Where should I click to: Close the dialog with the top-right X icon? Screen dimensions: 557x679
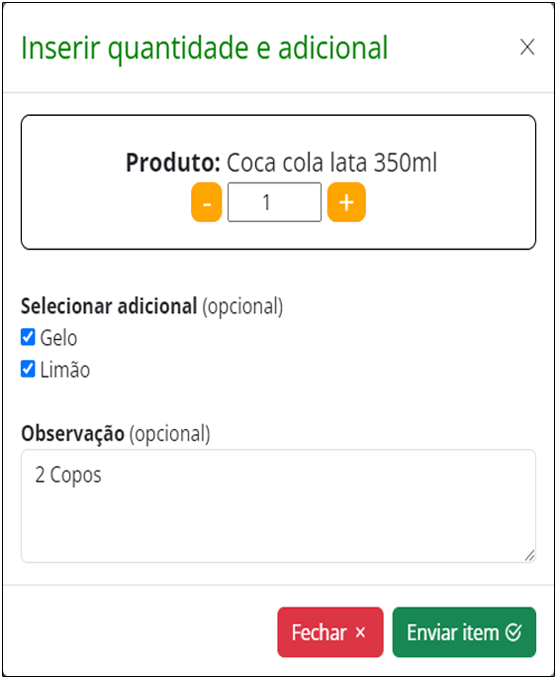point(527,47)
